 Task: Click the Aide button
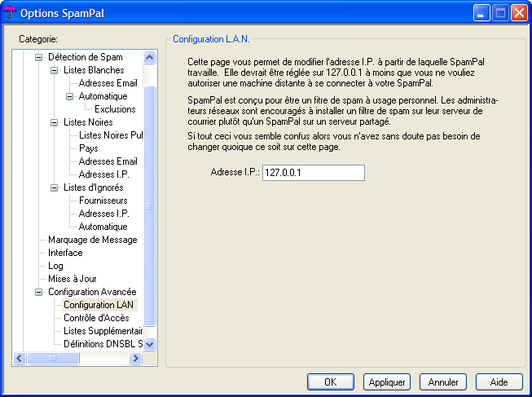tap(499, 382)
